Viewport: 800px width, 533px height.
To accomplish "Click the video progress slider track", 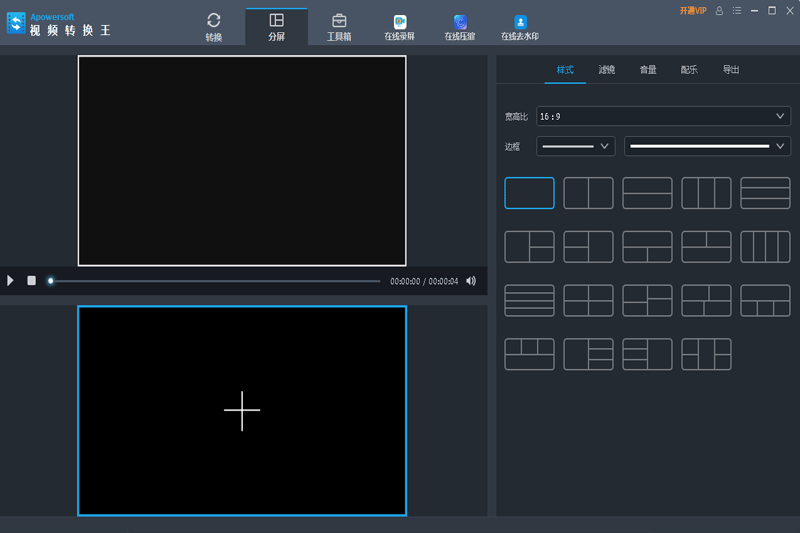I will tap(215, 281).
